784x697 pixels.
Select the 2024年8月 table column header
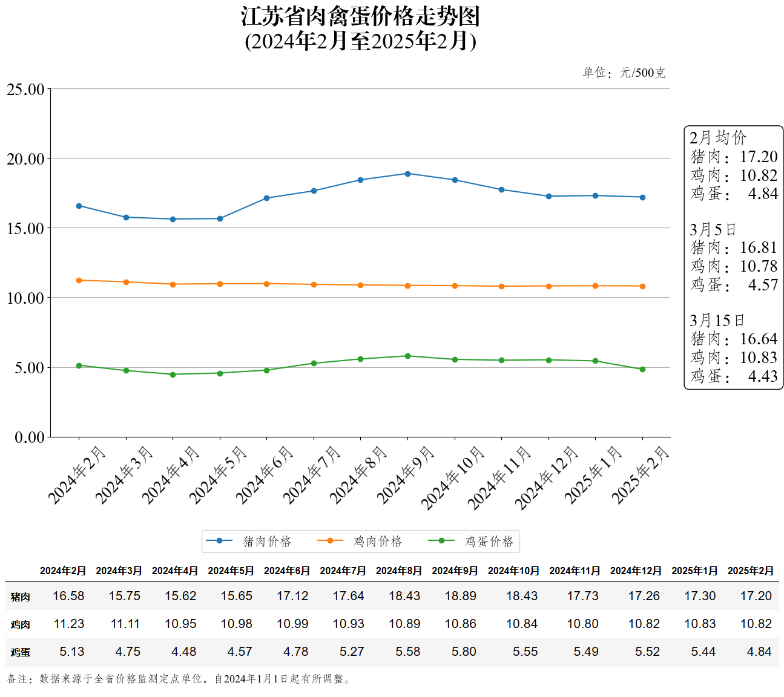(398, 571)
